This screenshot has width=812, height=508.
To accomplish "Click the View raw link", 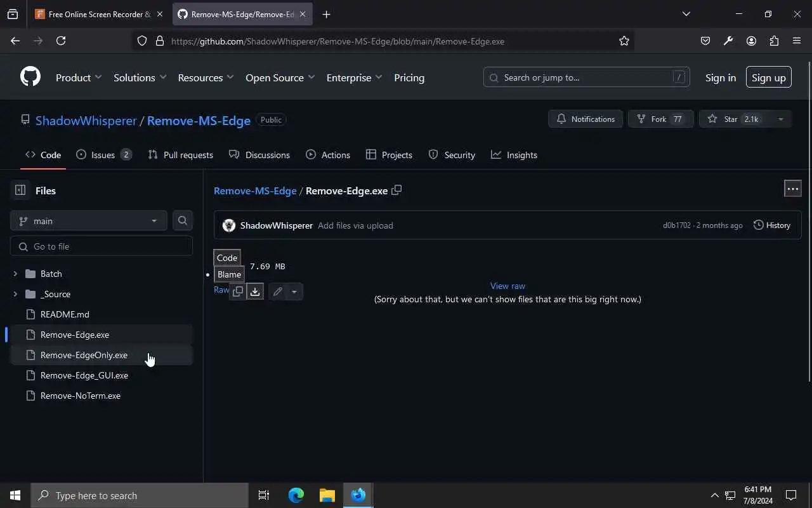I will [x=507, y=286].
